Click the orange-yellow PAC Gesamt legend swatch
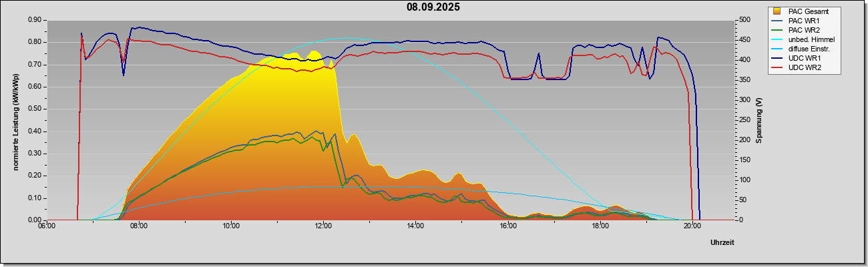868x267 pixels. (778, 11)
